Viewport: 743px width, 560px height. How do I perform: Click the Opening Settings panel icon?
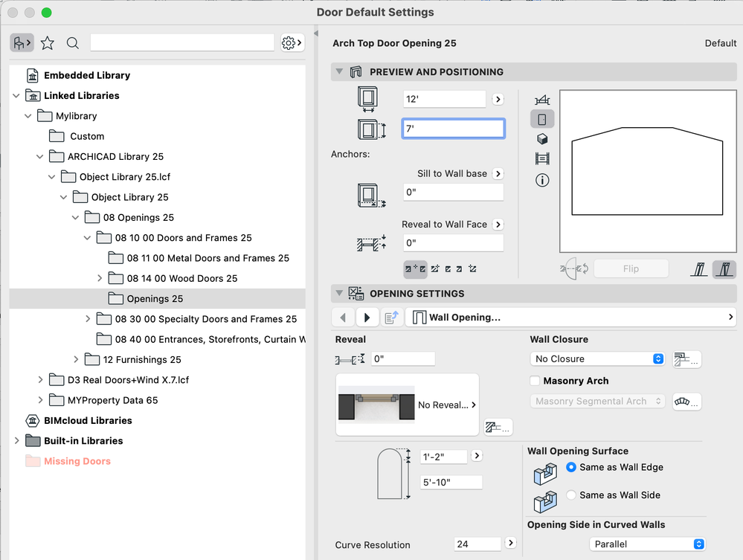tap(356, 293)
